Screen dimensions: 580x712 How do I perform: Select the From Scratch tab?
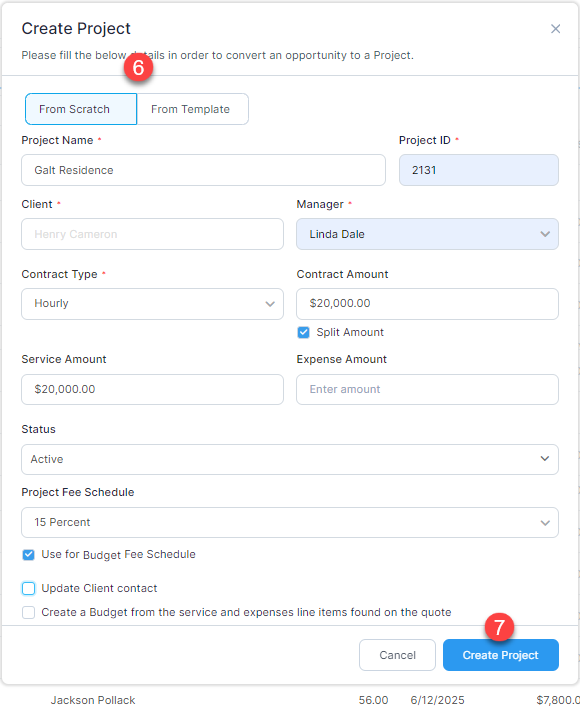(81, 109)
